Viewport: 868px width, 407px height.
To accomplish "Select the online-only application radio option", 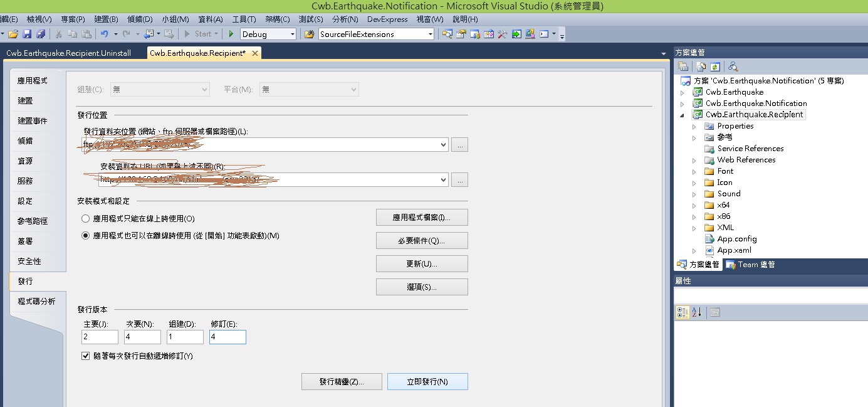I will point(86,219).
